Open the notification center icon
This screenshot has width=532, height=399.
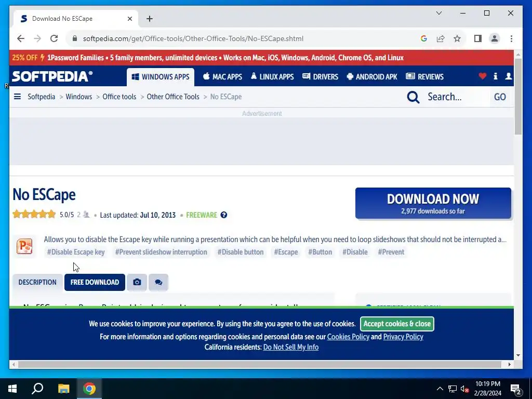tap(516, 389)
